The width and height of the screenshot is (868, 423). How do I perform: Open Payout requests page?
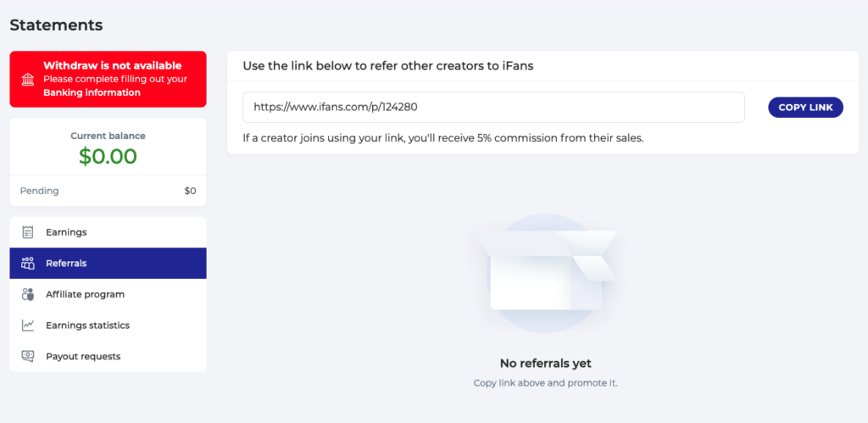(x=83, y=356)
